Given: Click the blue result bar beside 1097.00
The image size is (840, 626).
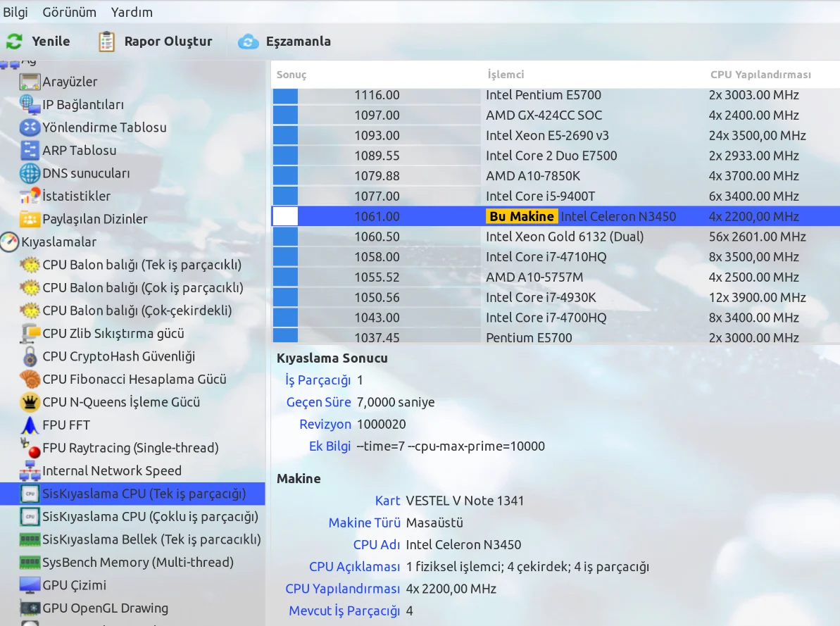Looking at the screenshot, I should point(286,115).
